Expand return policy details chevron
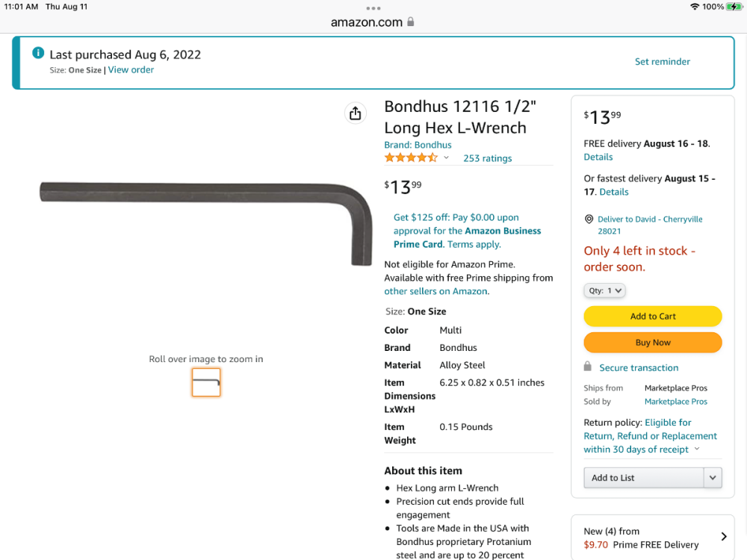 [x=697, y=449]
